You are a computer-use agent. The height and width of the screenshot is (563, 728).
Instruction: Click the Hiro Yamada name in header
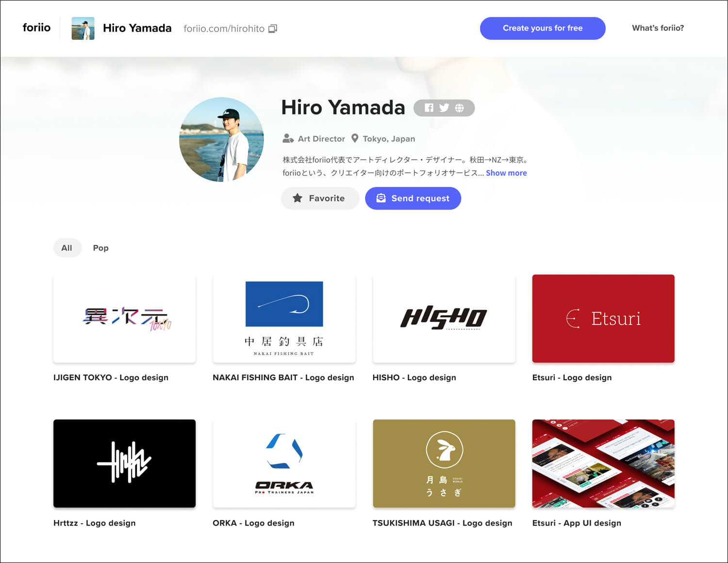pyautogui.click(x=137, y=28)
